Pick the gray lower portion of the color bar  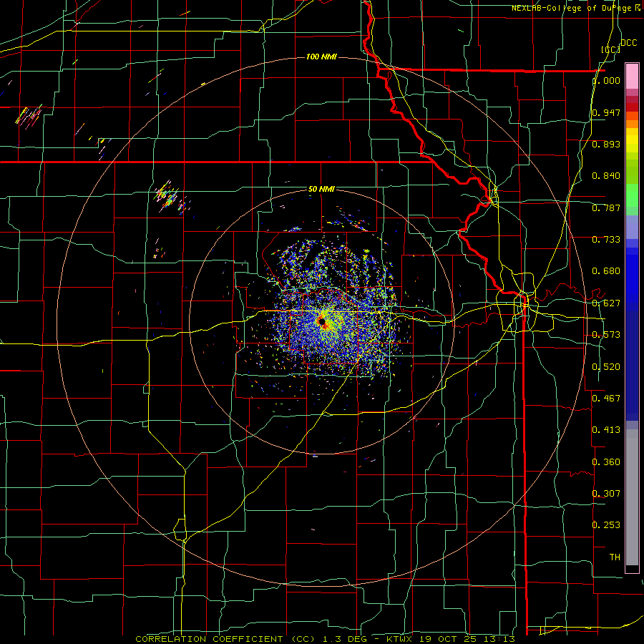(632, 497)
